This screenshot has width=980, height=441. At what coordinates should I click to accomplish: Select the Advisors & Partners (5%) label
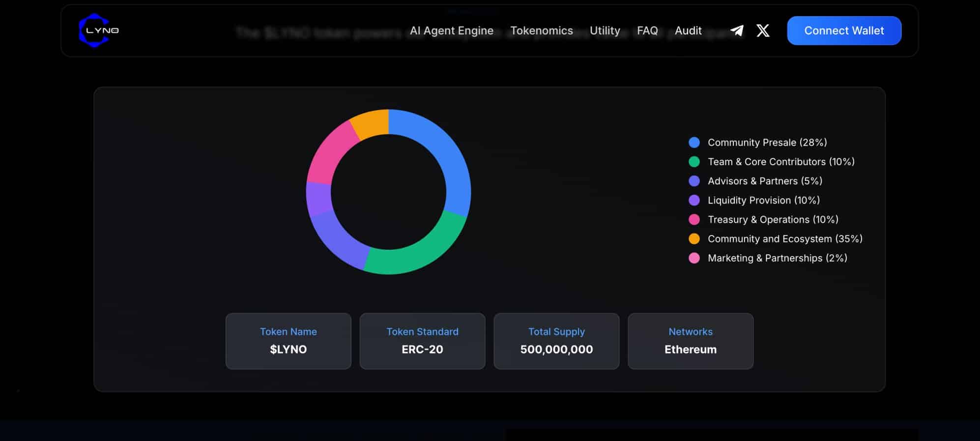pos(765,181)
